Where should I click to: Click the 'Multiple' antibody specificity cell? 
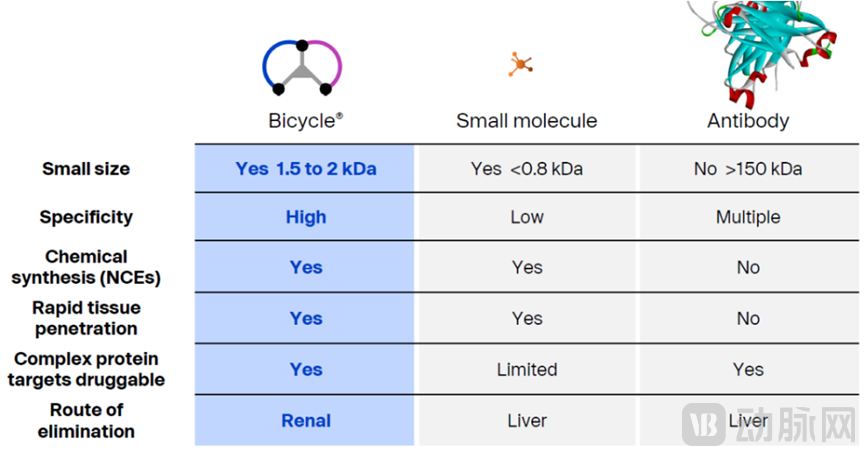point(748,217)
